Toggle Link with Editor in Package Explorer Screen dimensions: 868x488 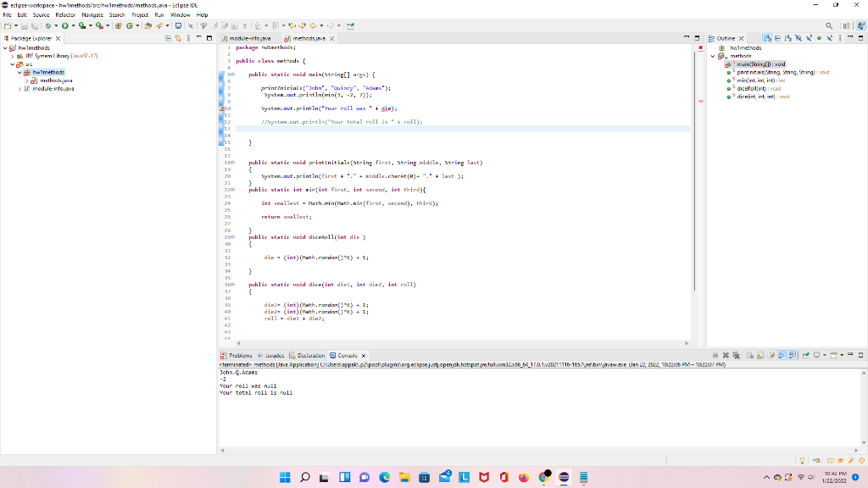[x=178, y=38]
